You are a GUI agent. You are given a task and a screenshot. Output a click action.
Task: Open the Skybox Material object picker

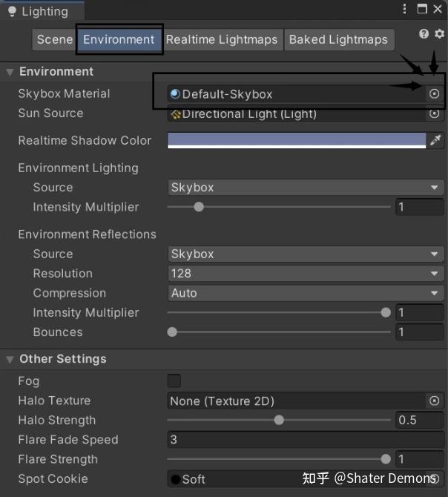[434, 93]
